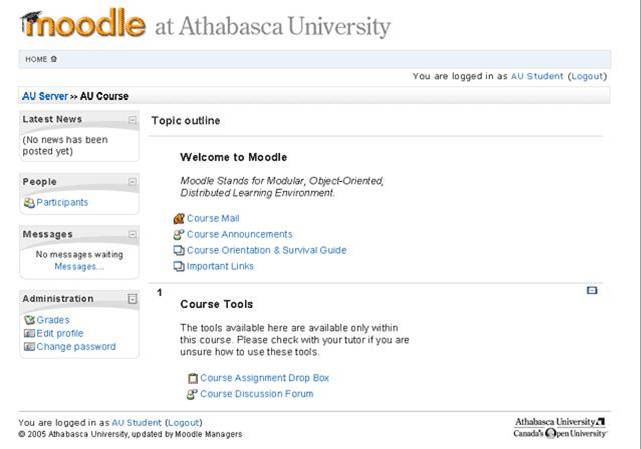Image resolution: width=641 pixels, height=449 pixels.
Task: Show only topic 1 using section toggle
Action: click(592, 290)
